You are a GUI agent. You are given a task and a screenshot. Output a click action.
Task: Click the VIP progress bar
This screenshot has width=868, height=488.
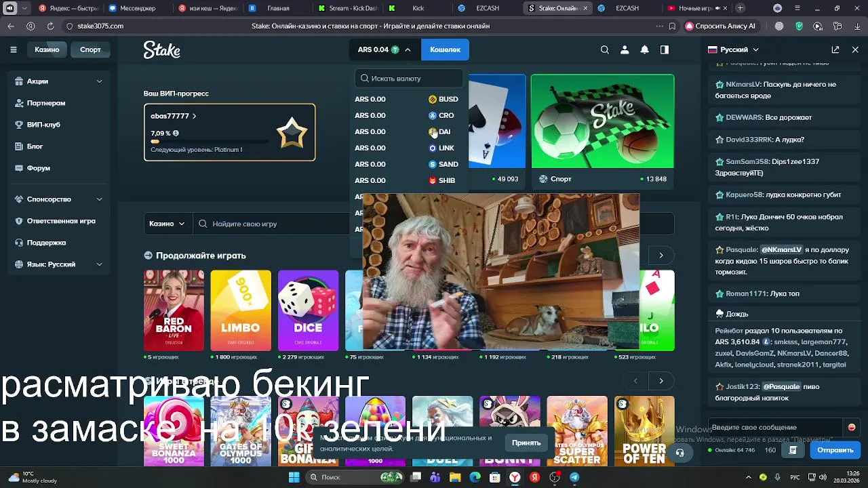coord(210,141)
